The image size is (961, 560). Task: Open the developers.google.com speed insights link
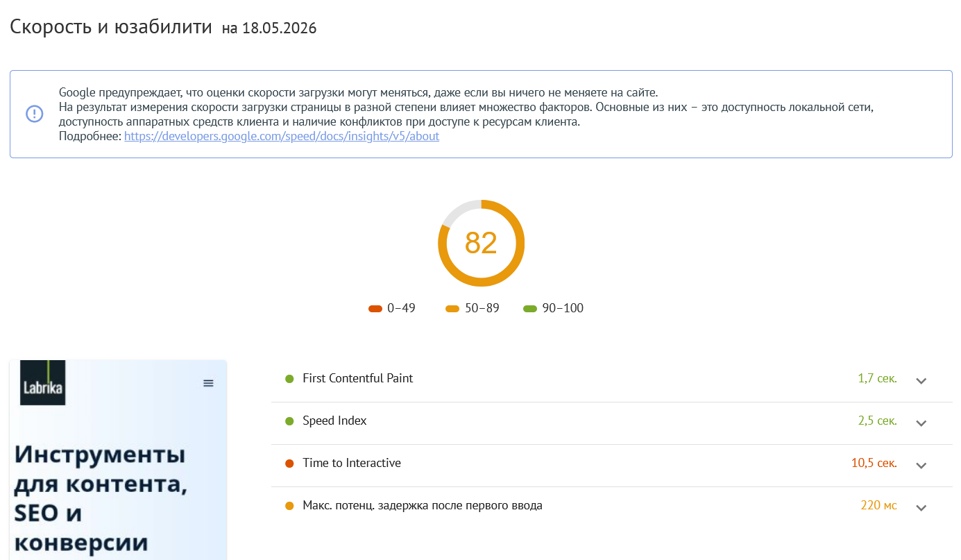click(282, 136)
